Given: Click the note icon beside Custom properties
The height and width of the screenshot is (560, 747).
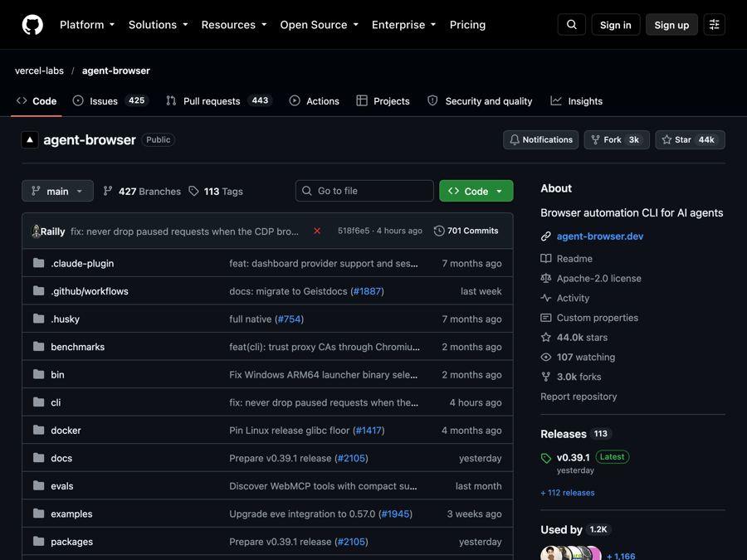Looking at the screenshot, I should pos(546,318).
